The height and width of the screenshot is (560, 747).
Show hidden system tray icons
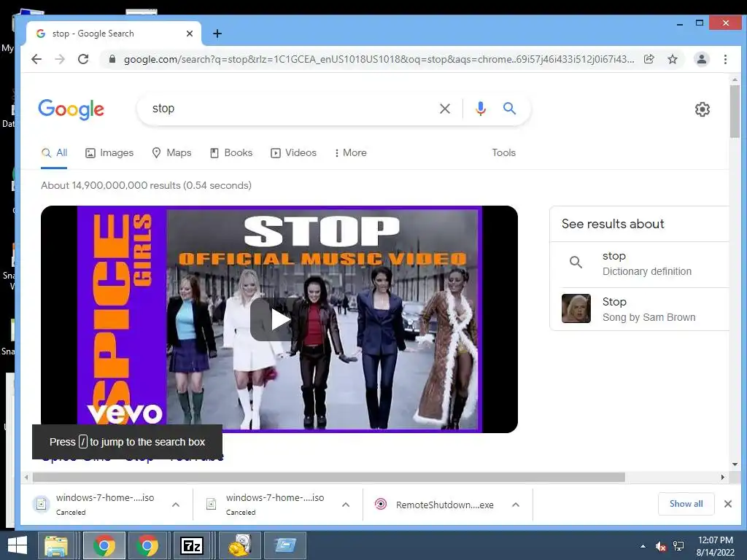643,546
